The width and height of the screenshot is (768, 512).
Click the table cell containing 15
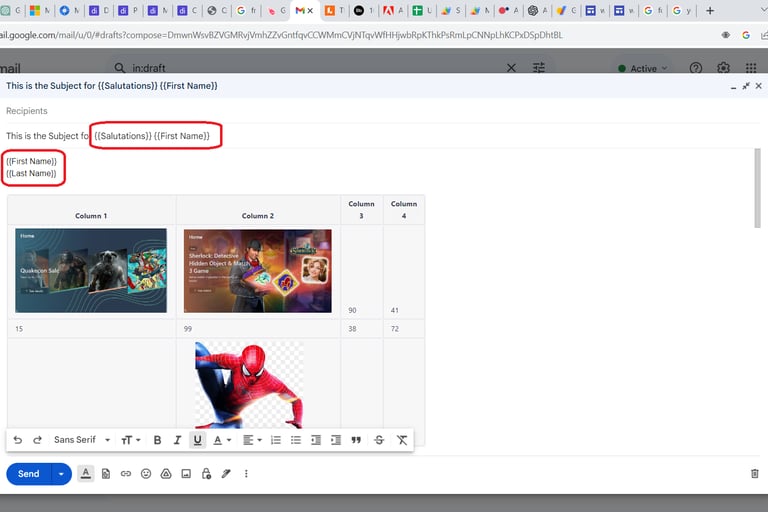pyautogui.click(x=92, y=329)
